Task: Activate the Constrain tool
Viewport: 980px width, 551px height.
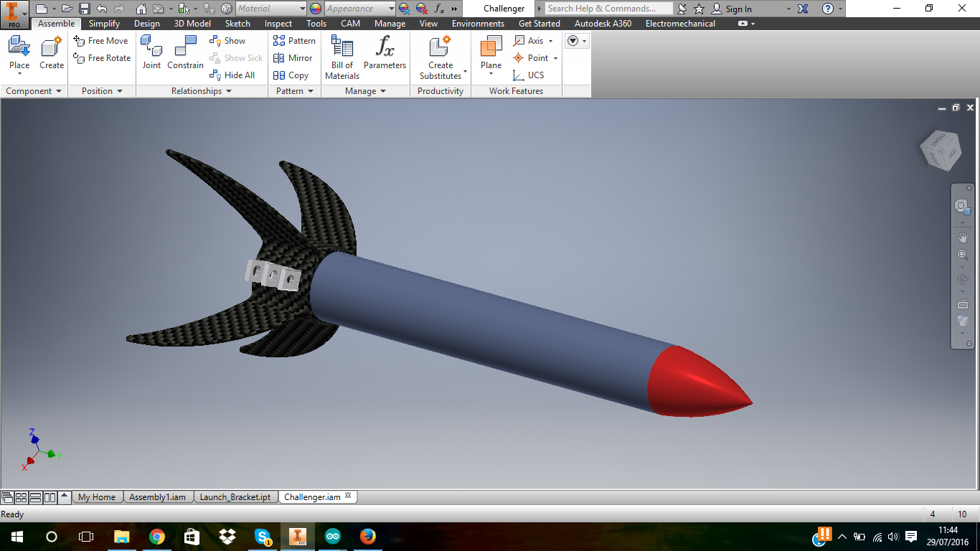Action: (x=185, y=48)
